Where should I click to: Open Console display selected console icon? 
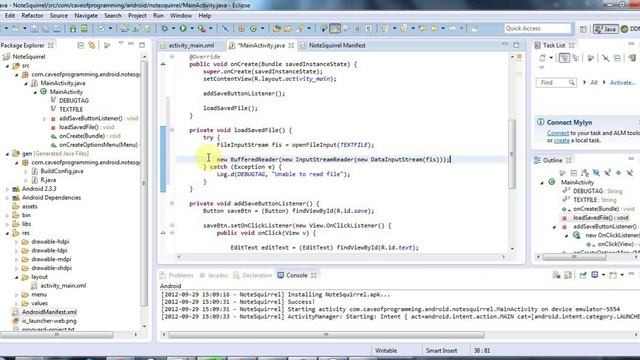[x=595, y=275]
